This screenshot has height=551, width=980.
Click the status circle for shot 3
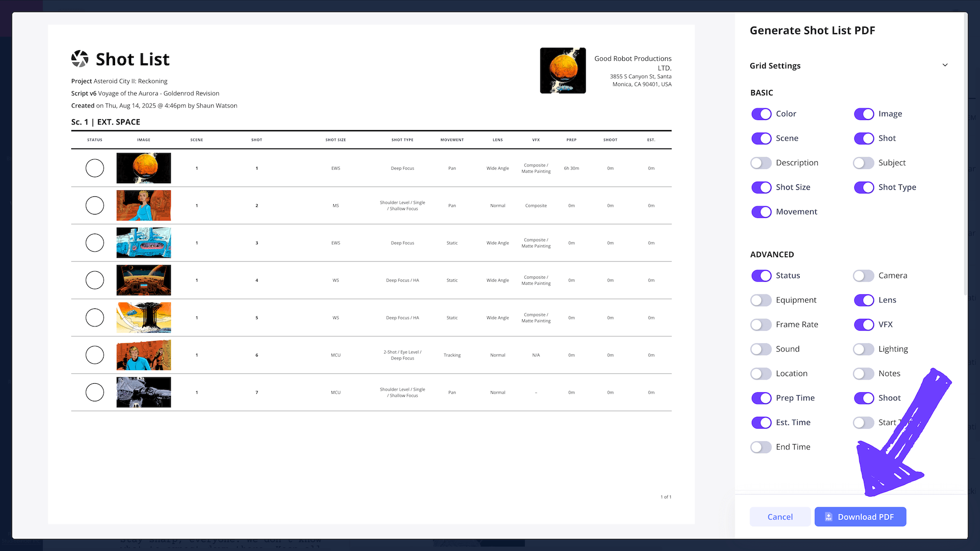94,243
